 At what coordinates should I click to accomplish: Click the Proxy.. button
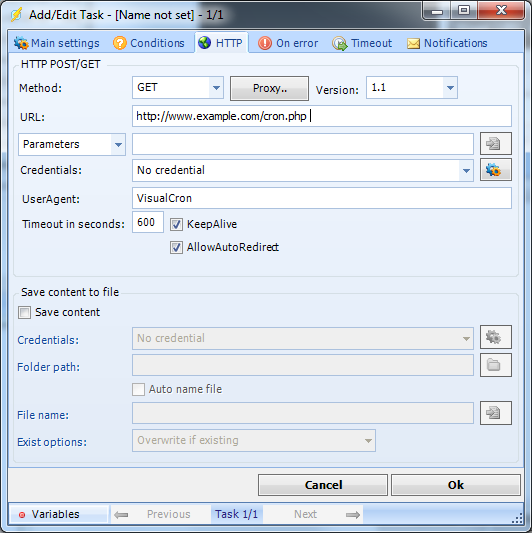[x=269, y=88]
